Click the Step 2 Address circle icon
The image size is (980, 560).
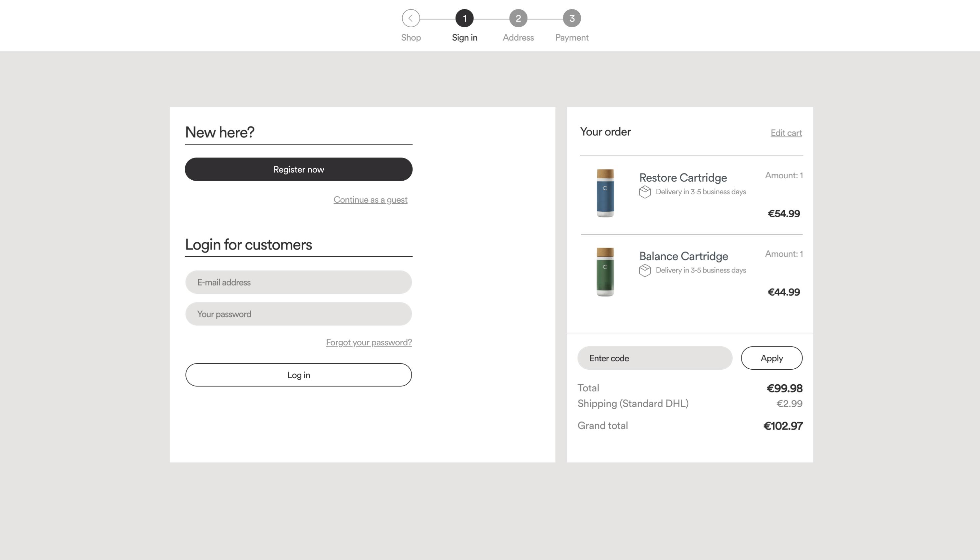point(517,18)
